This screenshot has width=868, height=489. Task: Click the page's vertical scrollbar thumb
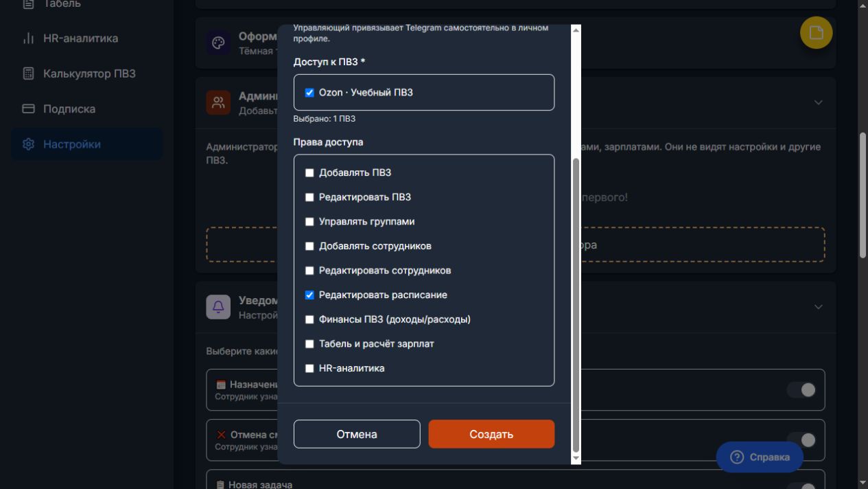click(863, 195)
